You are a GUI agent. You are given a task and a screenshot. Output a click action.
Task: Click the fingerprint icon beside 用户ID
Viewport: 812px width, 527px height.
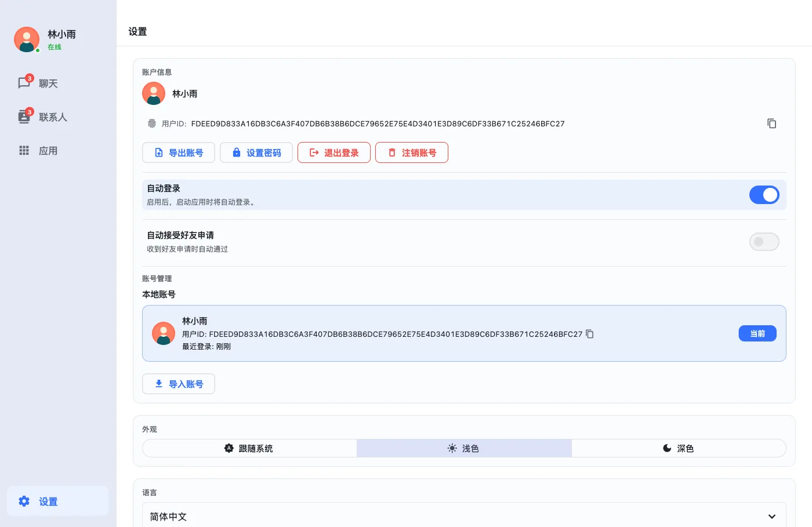152,123
